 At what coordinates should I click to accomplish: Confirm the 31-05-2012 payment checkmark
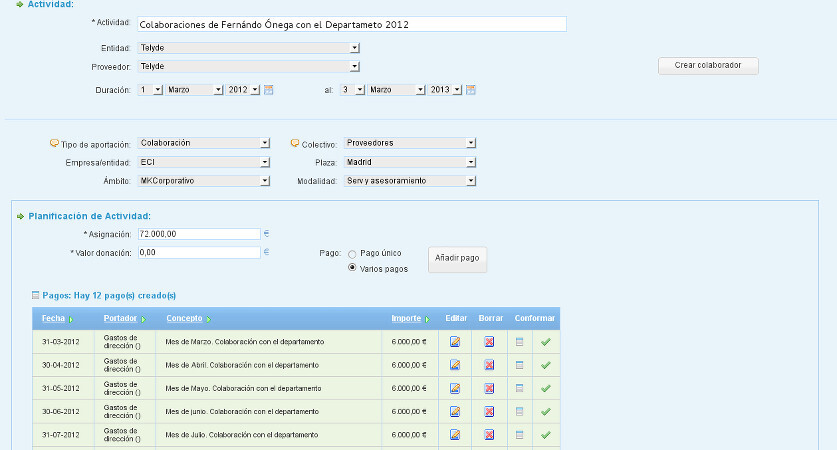[545, 389]
